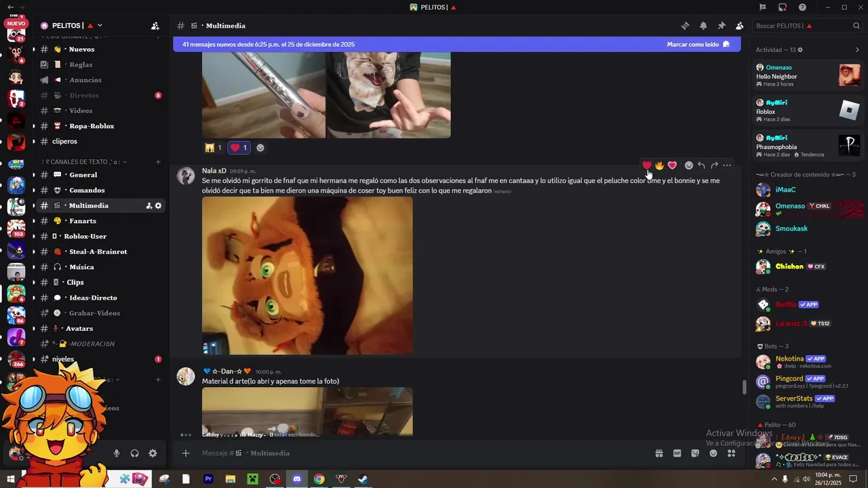Viewport: 868px width, 488px height.
Task: React with pink heart in hover toolbar
Action: 672,165
